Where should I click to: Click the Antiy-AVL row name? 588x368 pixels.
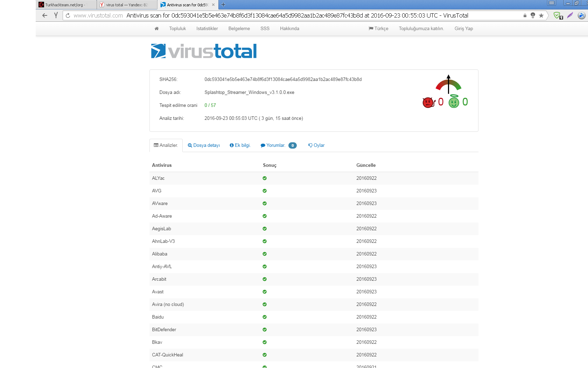[162, 267]
